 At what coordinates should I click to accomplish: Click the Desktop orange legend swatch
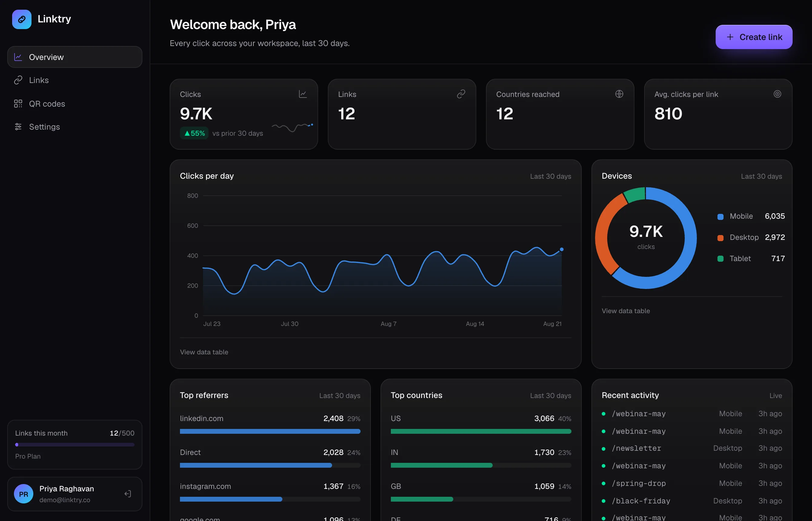720,238
